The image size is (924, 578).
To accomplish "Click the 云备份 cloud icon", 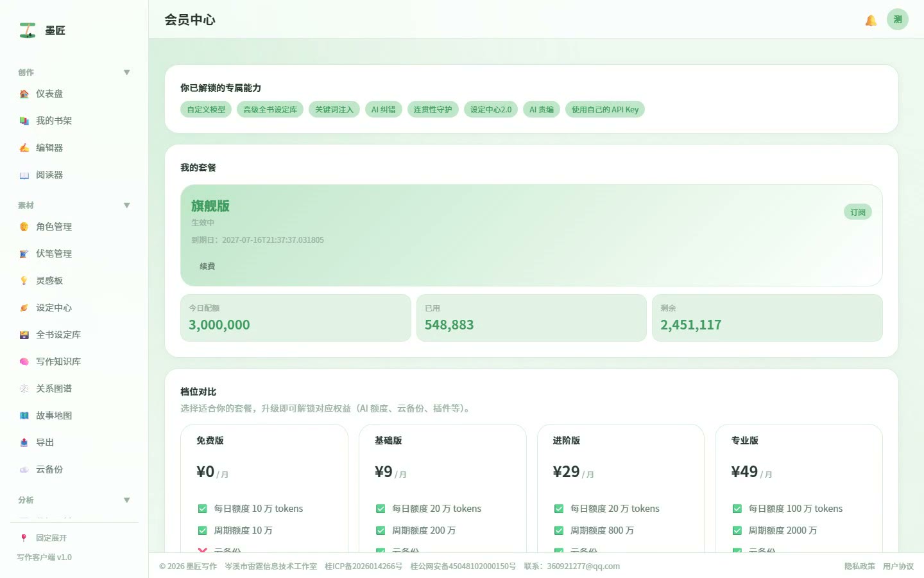I will point(24,469).
